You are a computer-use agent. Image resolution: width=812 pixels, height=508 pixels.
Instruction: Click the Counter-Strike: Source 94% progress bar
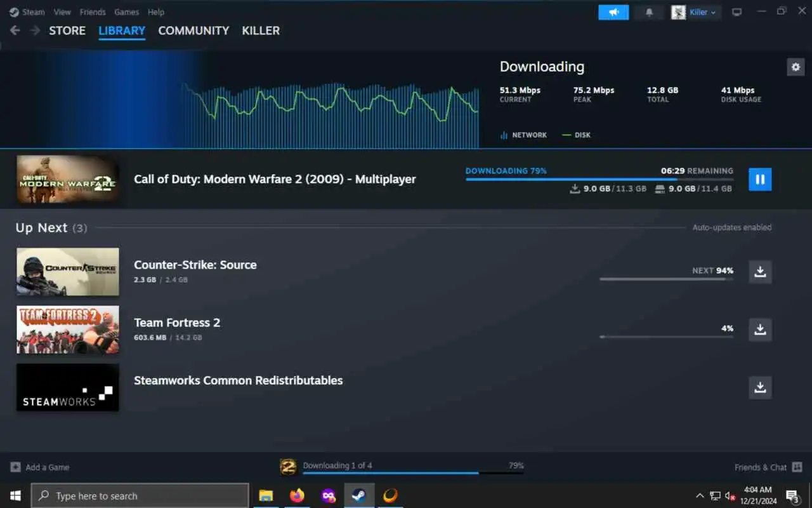(666, 279)
